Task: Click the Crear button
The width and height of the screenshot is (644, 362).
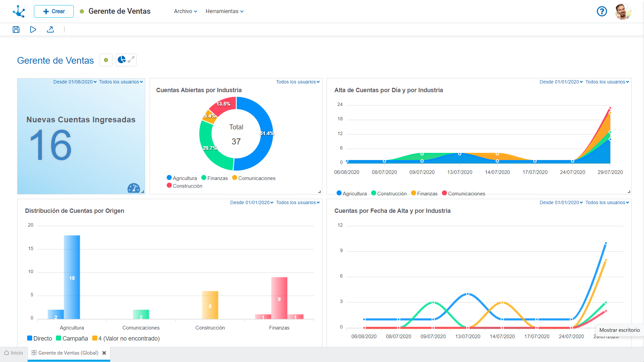Action: 54,11
